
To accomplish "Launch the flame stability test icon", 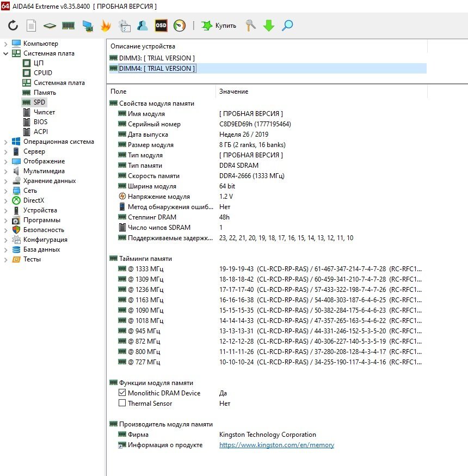I will coord(106,26).
